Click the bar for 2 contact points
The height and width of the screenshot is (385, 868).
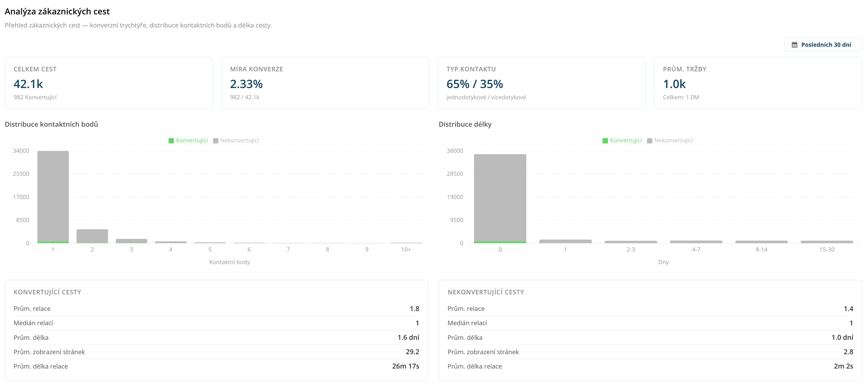92,236
